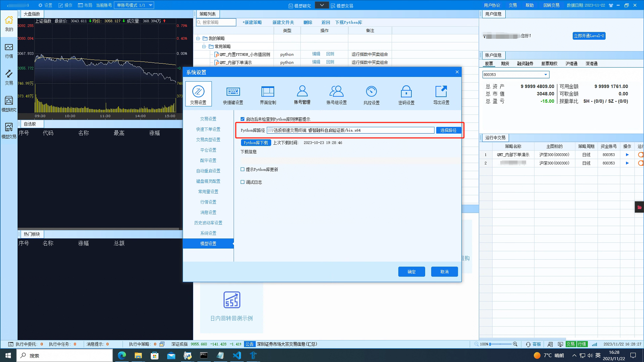This screenshot has height=362, width=644.
Task: Switch to the 融资融券 account tab
Action: pos(525,64)
